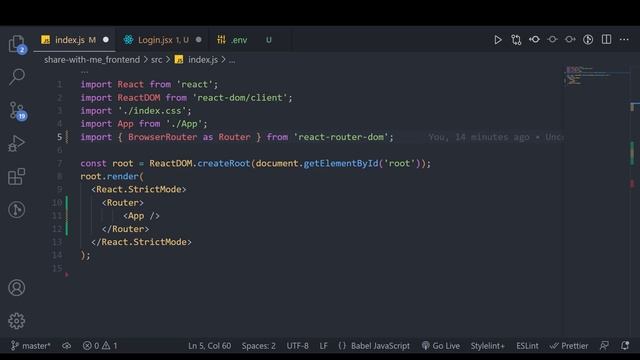Split the editor to the right
640x360 pixels.
607,40
